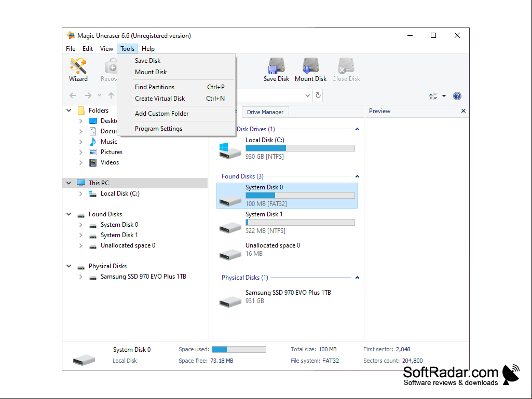Screen dimensions: 532x399
Task: Open the help question mark icon
Action: pos(457,96)
